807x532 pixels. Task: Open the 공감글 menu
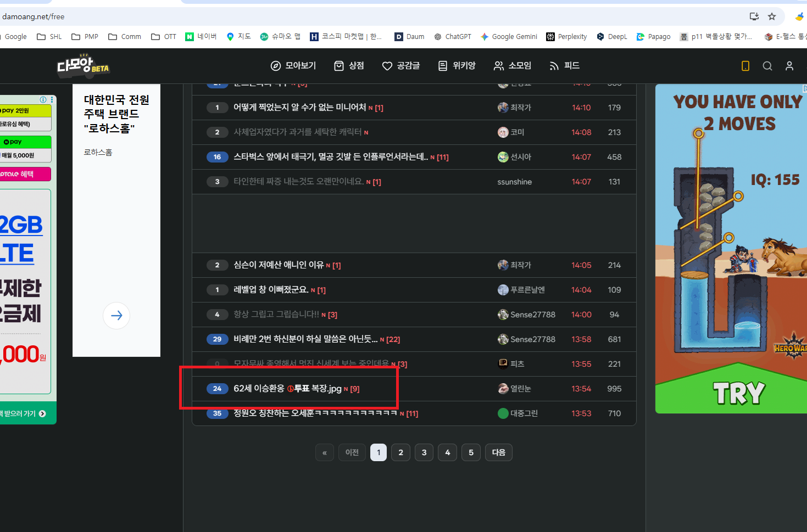coord(401,66)
